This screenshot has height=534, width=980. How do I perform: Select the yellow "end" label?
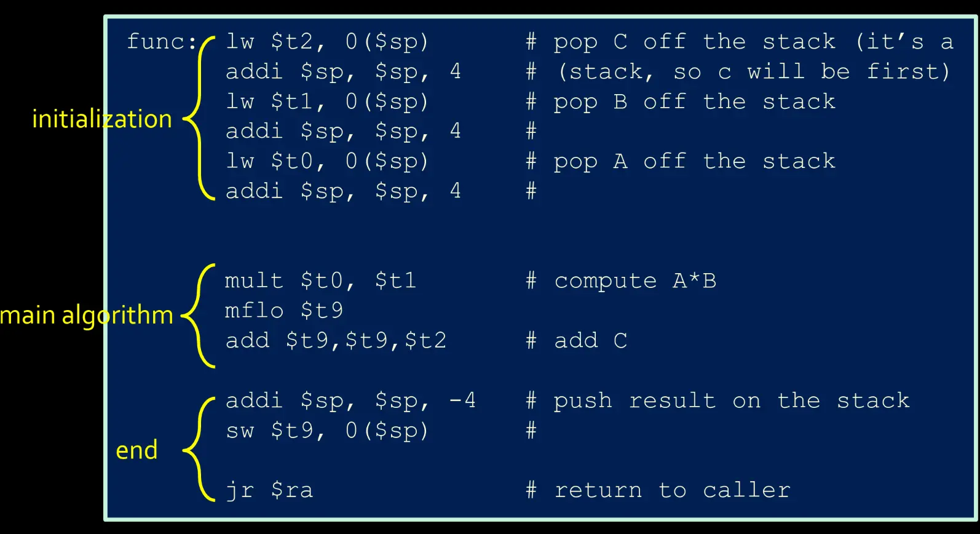(136, 450)
